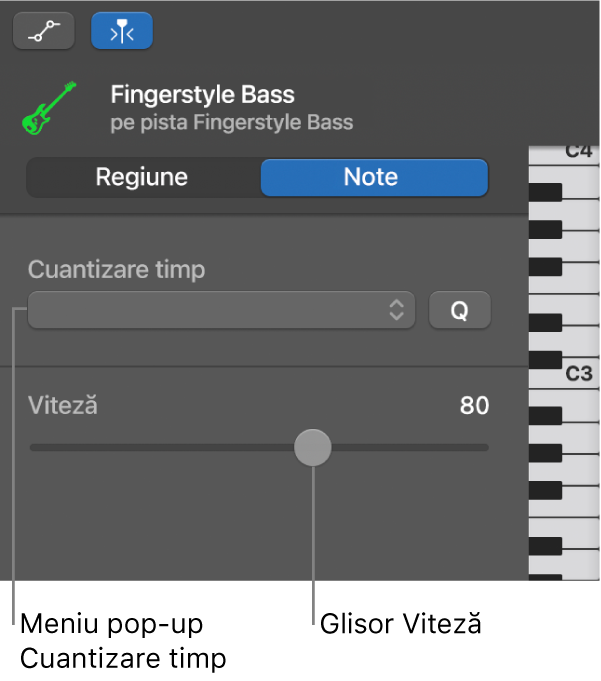
Task: Click the Cuantizare timp label
Action: point(116,269)
